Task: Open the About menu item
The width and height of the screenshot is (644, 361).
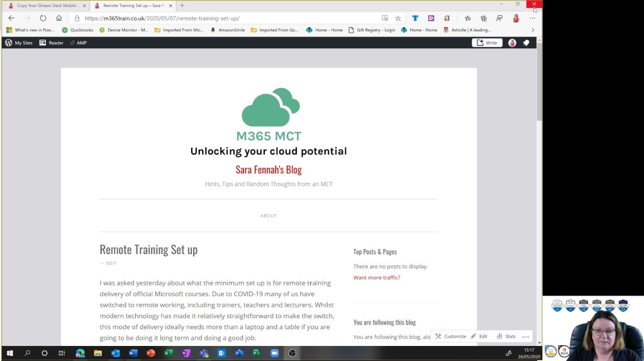Action: [x=269, y=216]
